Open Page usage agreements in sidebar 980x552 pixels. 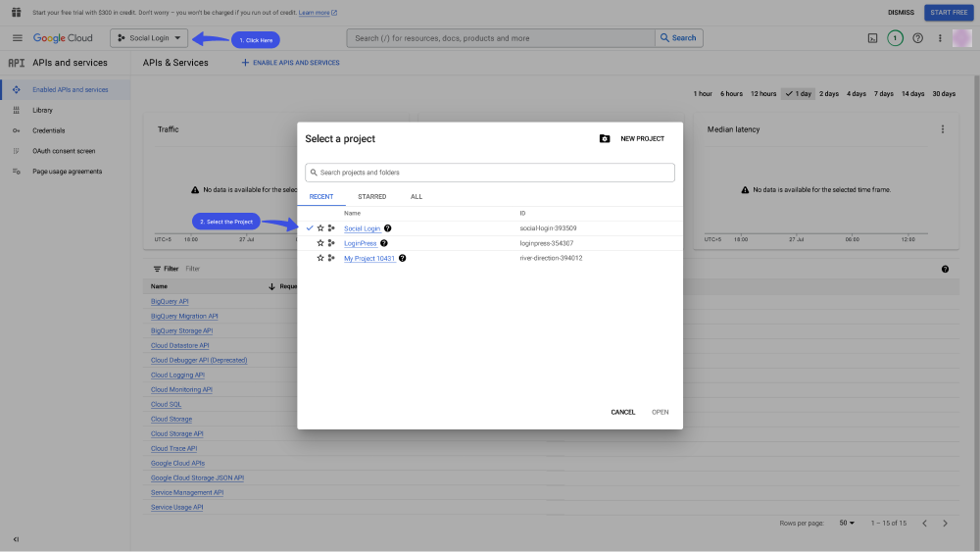coord(65,172)
